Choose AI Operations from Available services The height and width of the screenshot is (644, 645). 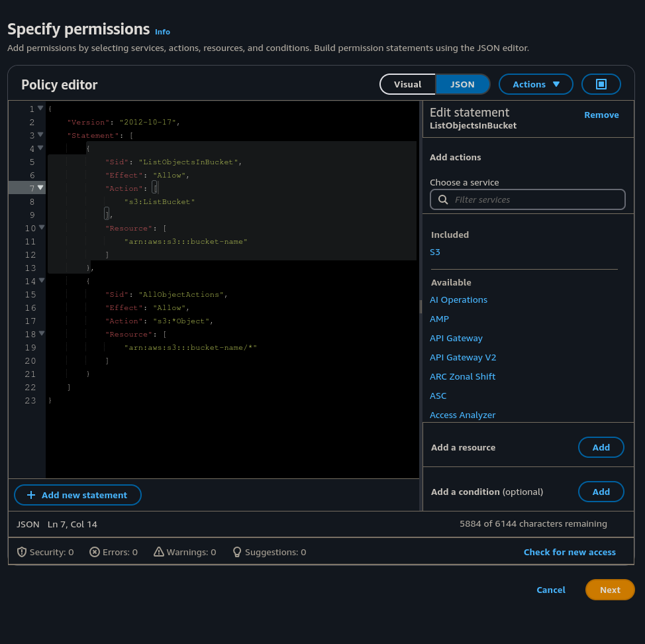tap(458, 299)
